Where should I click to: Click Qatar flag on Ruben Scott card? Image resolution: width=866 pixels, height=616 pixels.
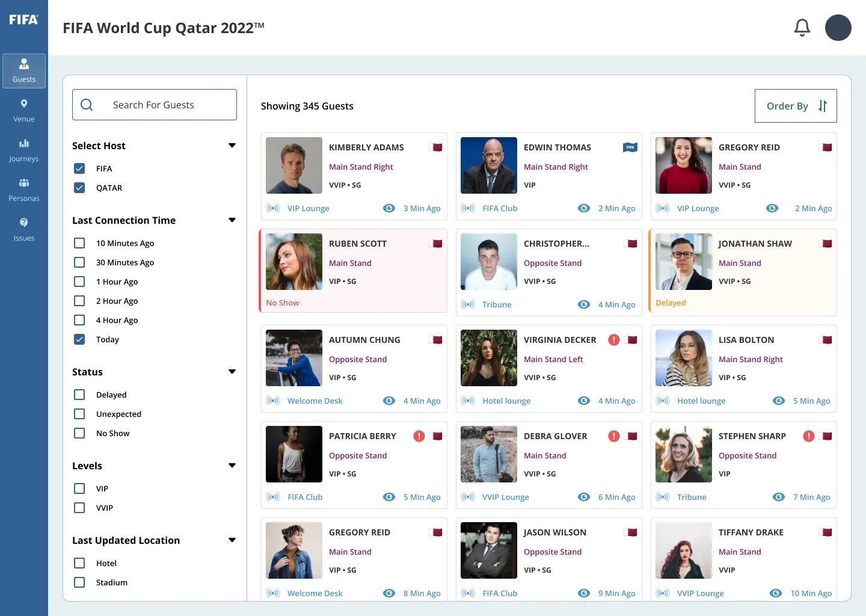pos(436,244)
